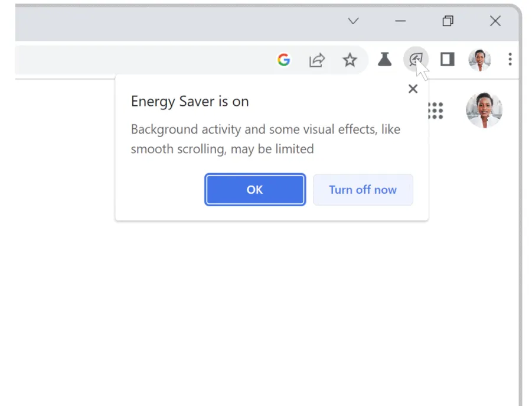Show the side panel

448,59
